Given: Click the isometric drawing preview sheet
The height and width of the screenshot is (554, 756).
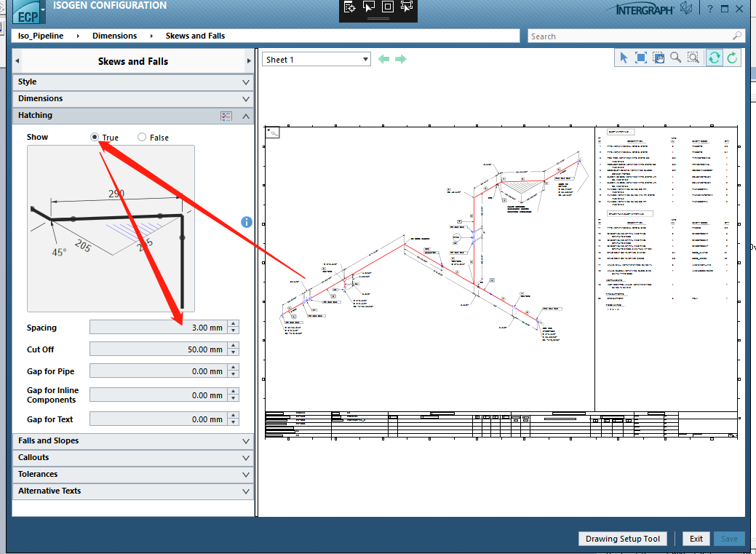Looking at the screenshot, I should click(x=501, y=282).
